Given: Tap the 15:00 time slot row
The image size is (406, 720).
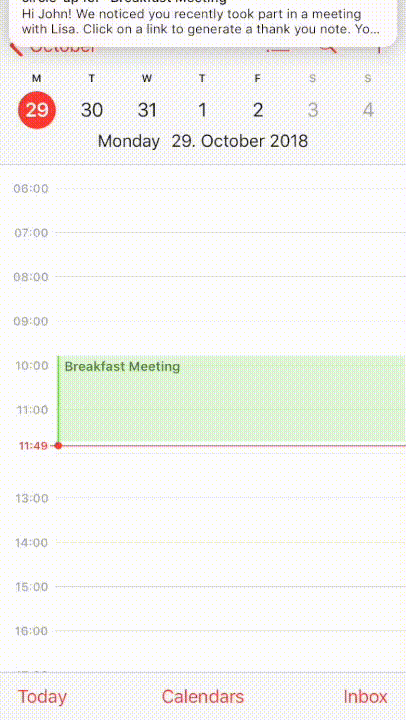Looking at the screenshot, I should (x=203, y=608).
